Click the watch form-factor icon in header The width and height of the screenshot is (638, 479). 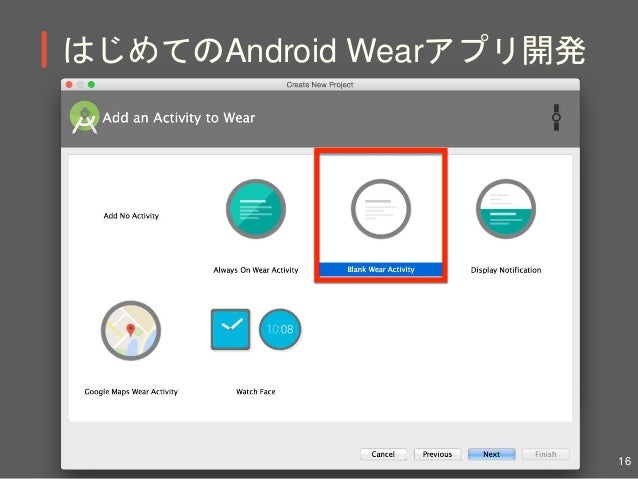click(556, 117)
